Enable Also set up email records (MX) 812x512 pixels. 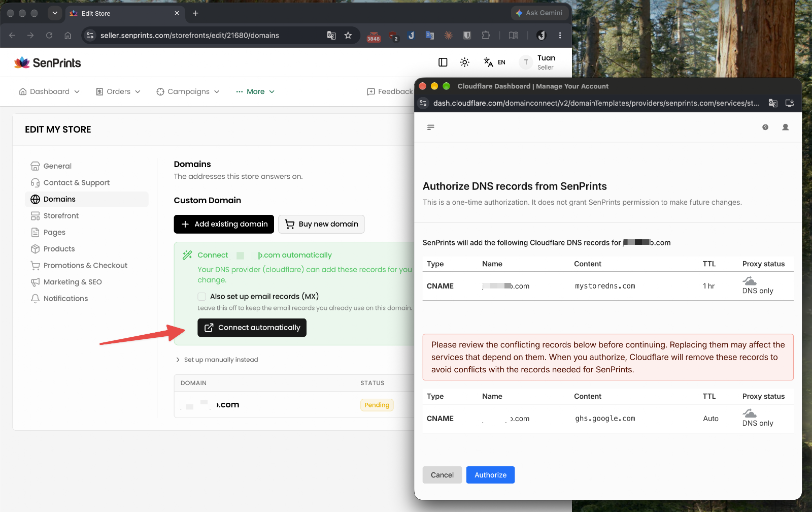click(202, 297)
